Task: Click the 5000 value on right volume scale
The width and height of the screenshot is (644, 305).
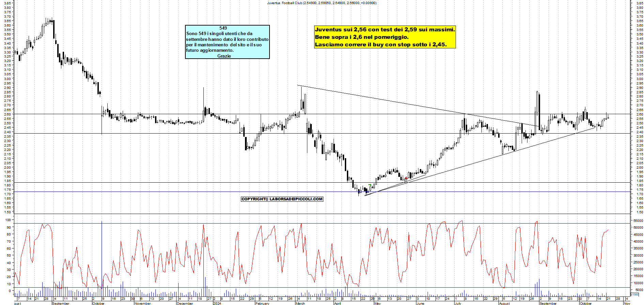Action: click(x=639, y=290)
